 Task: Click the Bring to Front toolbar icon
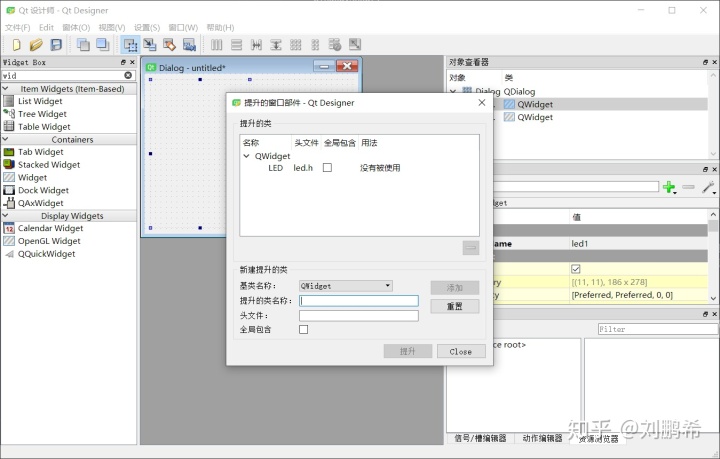pyautogui.click(x=102, y=45)
